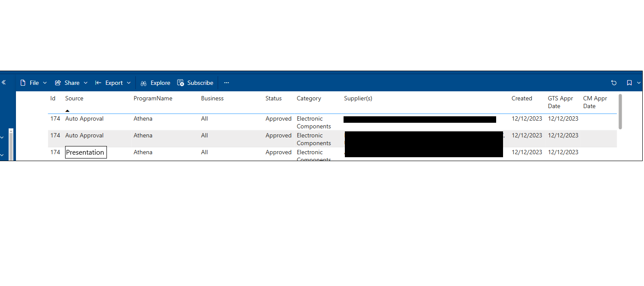Sort by the Supplier(s) column header

tap(358, 98)
